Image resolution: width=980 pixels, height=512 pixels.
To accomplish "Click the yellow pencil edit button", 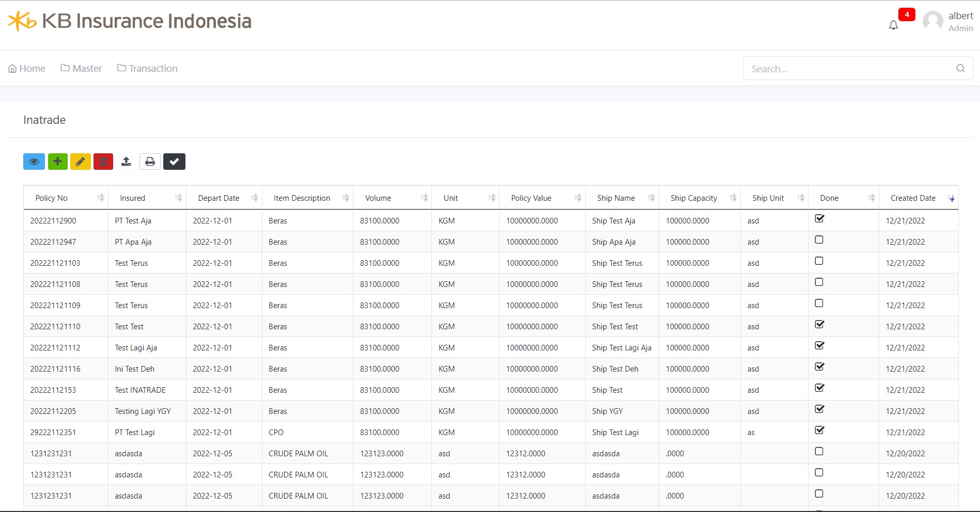I will [x=81, y=162].
